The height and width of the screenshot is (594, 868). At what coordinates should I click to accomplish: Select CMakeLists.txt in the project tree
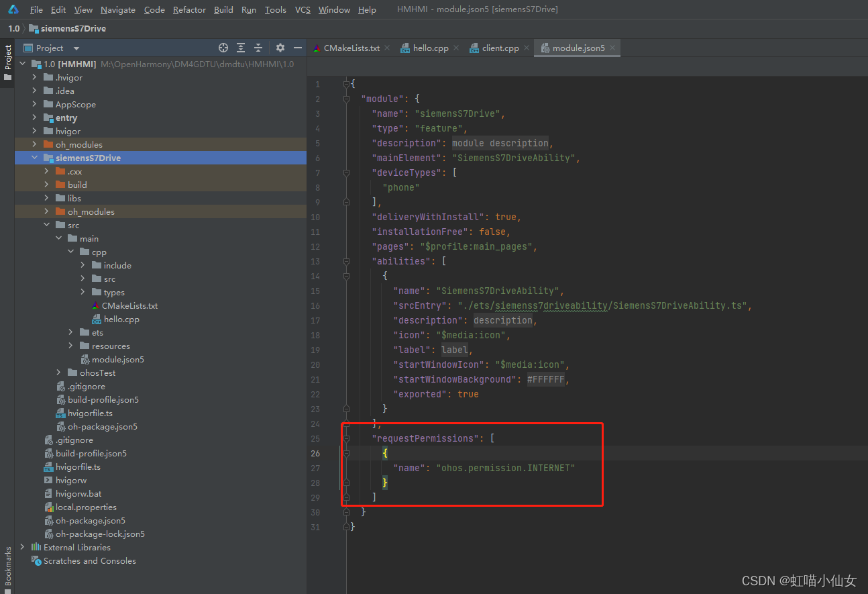click(129, 305)
